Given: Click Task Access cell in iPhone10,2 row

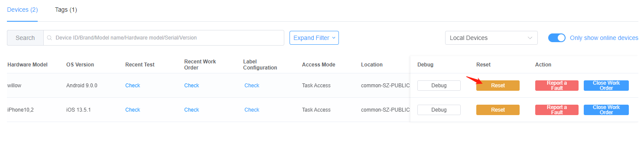Looking at the screenshot, I should coord(316,110).
